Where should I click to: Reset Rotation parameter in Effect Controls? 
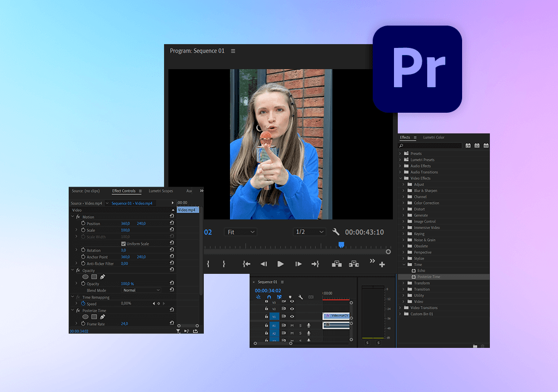172,249
